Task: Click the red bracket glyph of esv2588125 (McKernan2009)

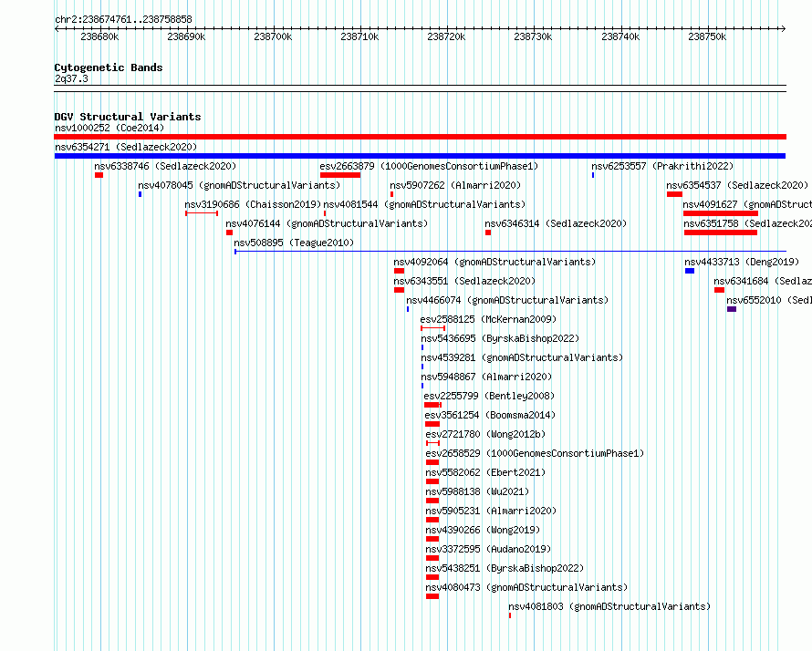Action: 433,328
